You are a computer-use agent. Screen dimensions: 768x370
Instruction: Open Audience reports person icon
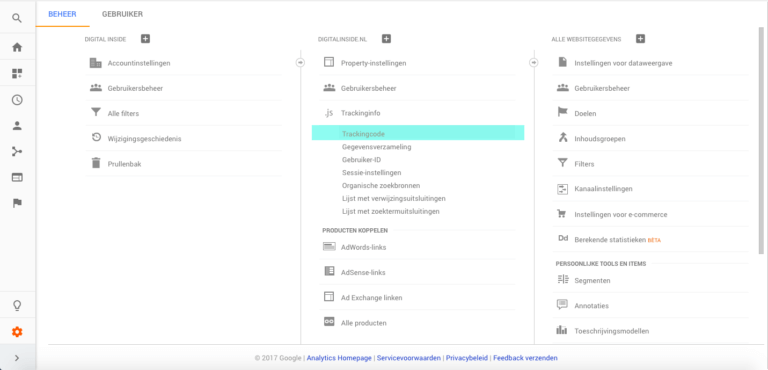[17, 126]
